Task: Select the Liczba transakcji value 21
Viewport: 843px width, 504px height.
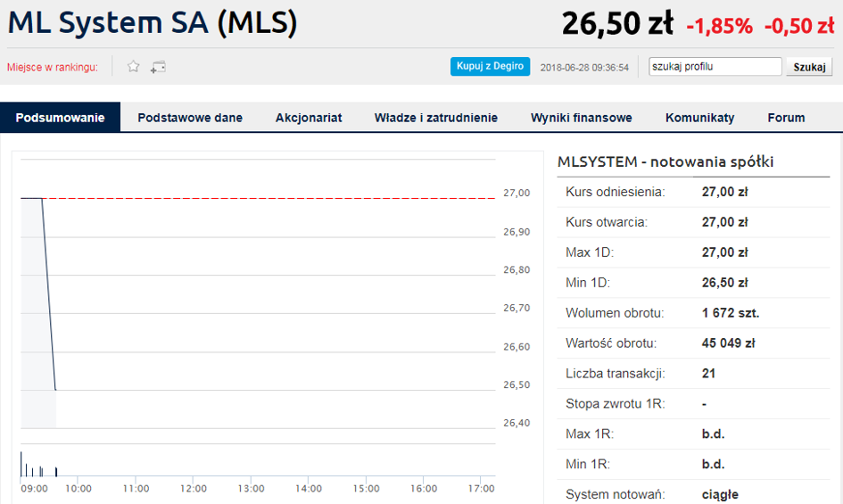Action: 708,373
